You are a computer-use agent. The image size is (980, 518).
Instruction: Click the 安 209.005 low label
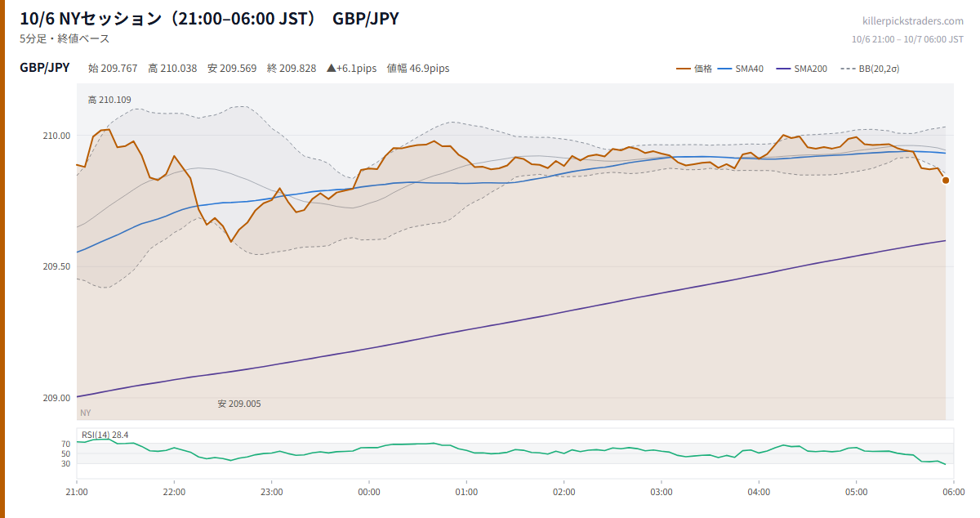pos(239,404)
